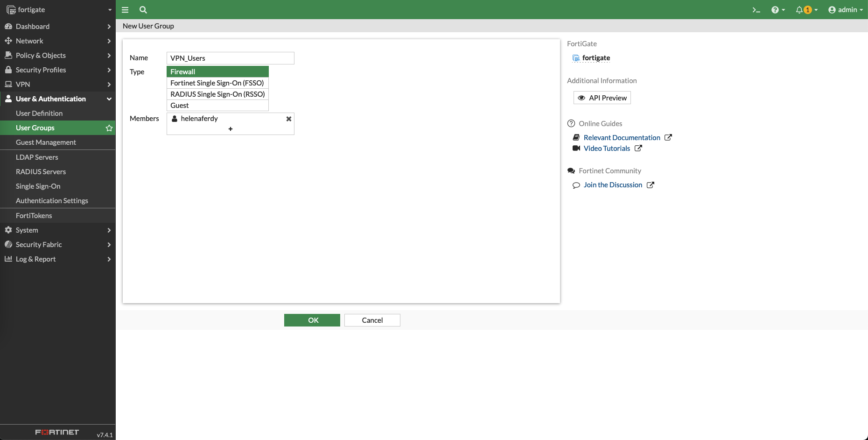Toggle the hamburger sidebar menu icon
The image size is (868, 440).
click(125, 10)
